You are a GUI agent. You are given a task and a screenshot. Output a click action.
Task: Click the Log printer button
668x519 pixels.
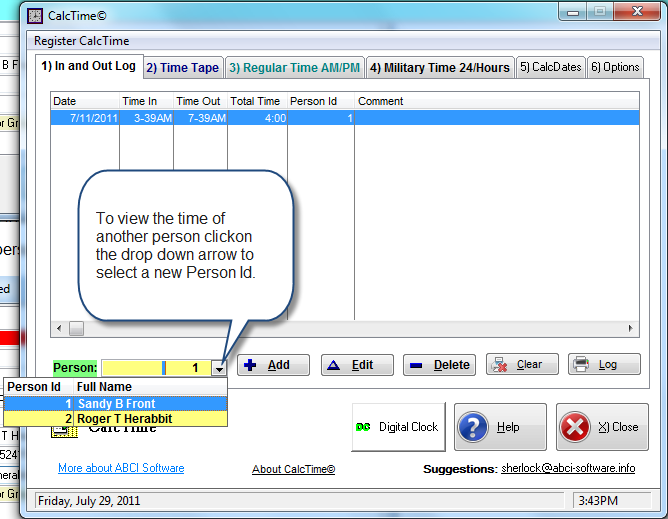click(x=604, y=364)
